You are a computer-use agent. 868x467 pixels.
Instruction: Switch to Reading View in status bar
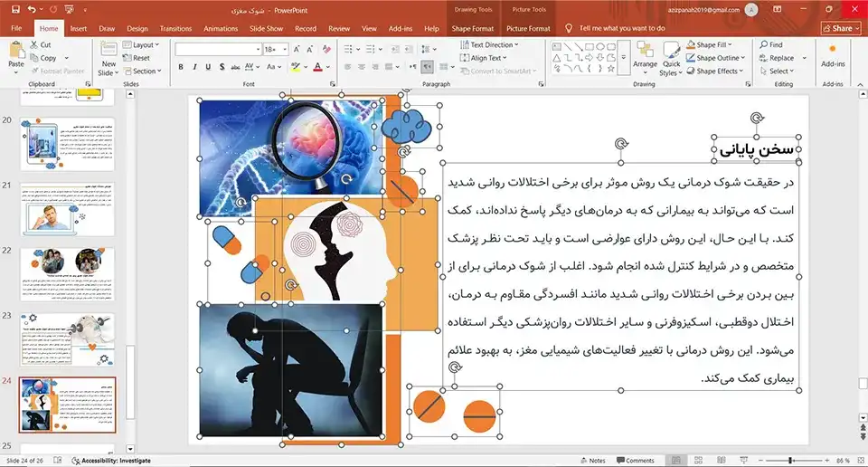(721, 461)
